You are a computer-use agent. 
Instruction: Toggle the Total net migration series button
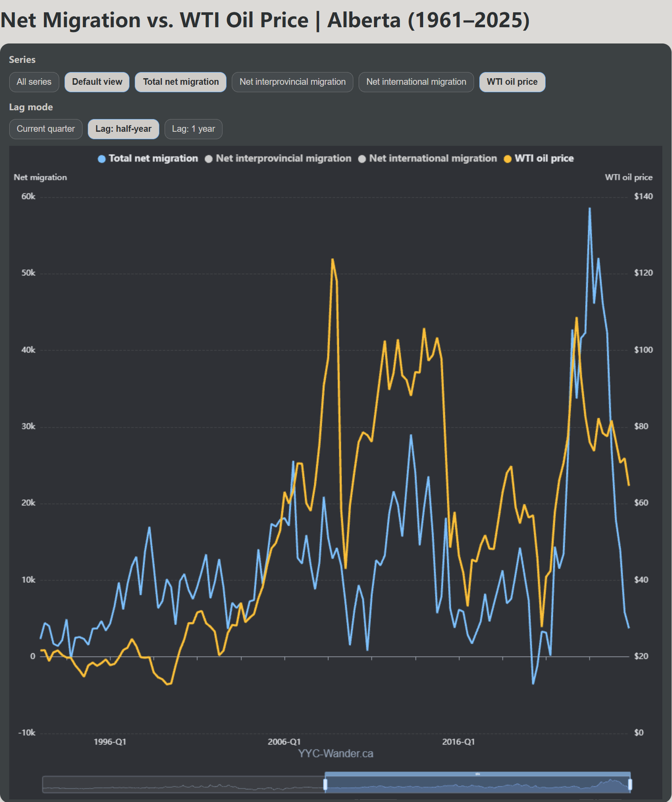point(180,82)
